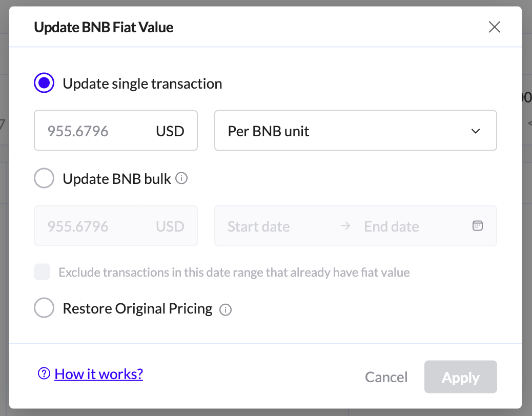Click the USD label in the single transaction field
The image size is (532, 416).
click(170, 131)
